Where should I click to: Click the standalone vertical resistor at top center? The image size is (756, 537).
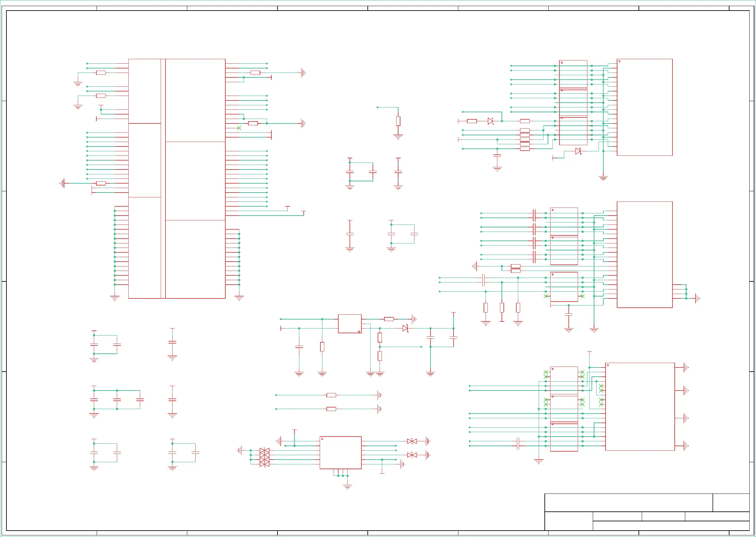click(x=398, y=121)
